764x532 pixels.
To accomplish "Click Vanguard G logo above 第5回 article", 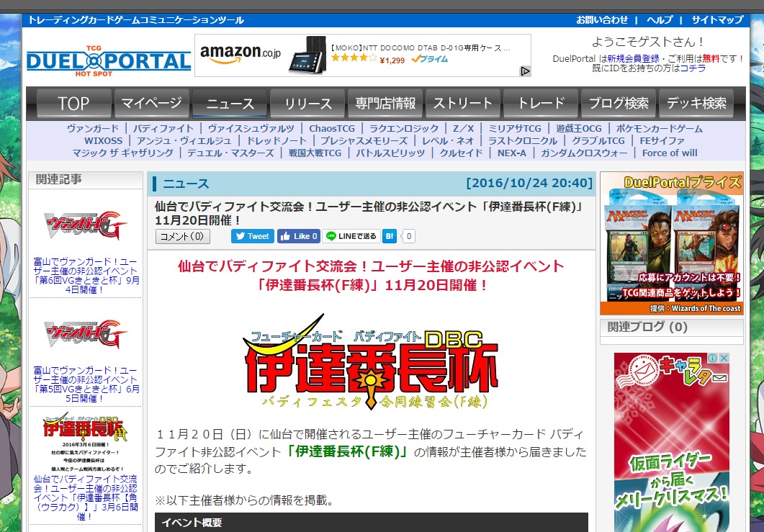I will tap(85, 334).
